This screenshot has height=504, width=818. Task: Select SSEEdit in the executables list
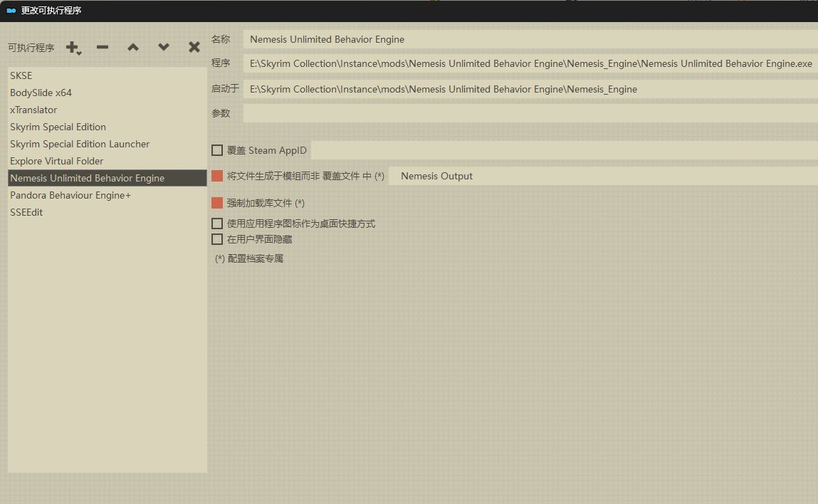[x=107, y=212]
